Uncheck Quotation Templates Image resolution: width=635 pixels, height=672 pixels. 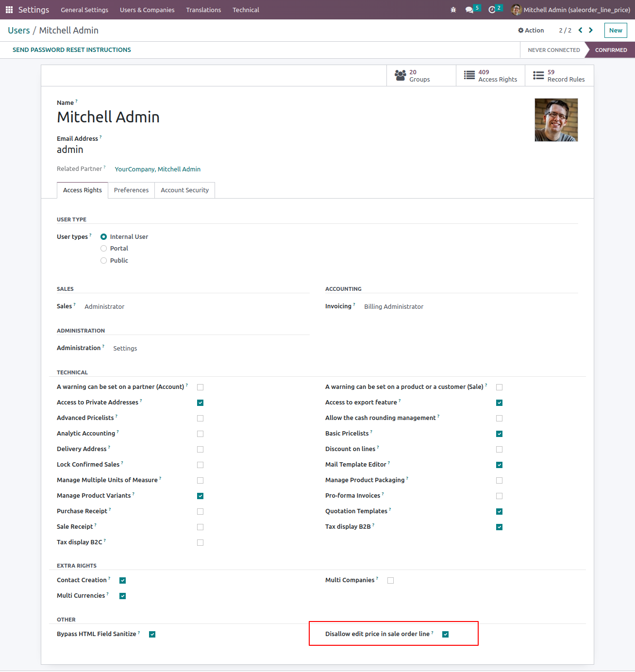pos(500,512)
